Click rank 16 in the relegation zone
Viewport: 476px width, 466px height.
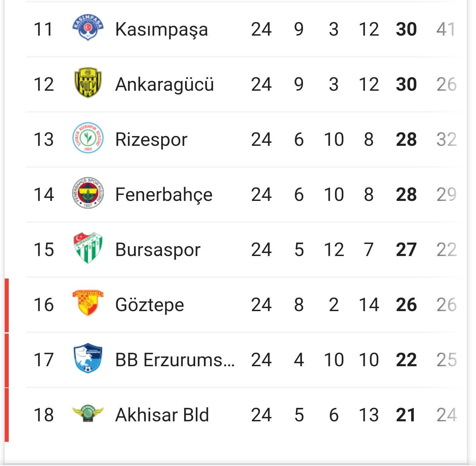[44, 305]
